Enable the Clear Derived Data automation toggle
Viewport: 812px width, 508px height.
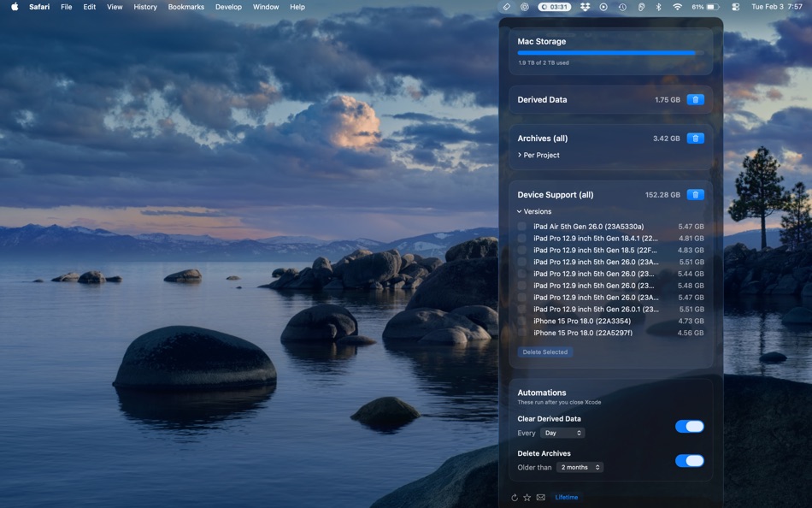coord(690,426)
